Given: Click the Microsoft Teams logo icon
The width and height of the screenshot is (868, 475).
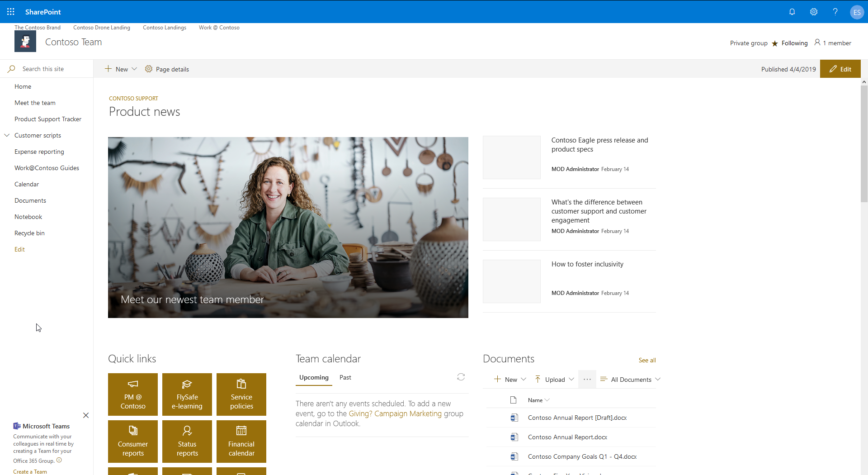Looking at the screenshot, I should coord(17,426).
